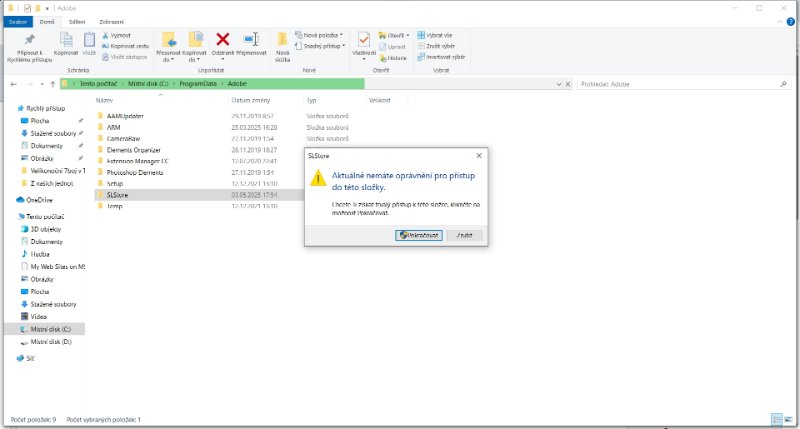Click the Historie ribbon item
Image resolution: width=800 pixels, height=429 pixels.
point(393,58)
